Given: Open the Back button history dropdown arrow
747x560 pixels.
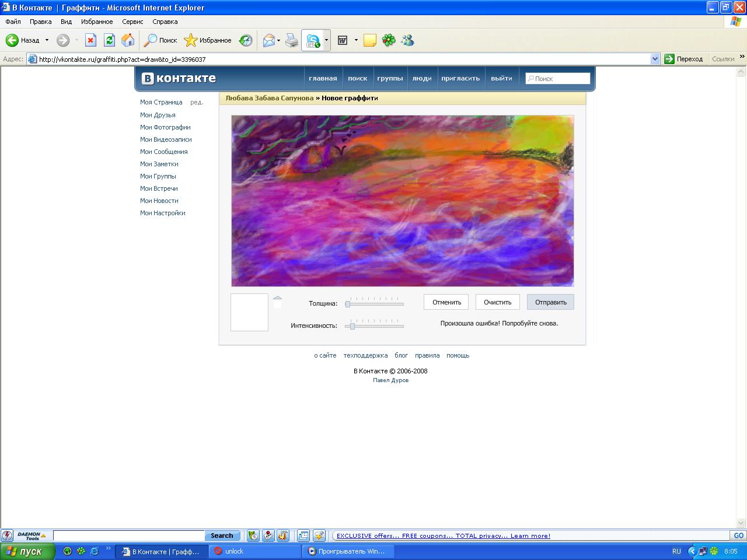Looking at the screenshot, I should (47, 40).
